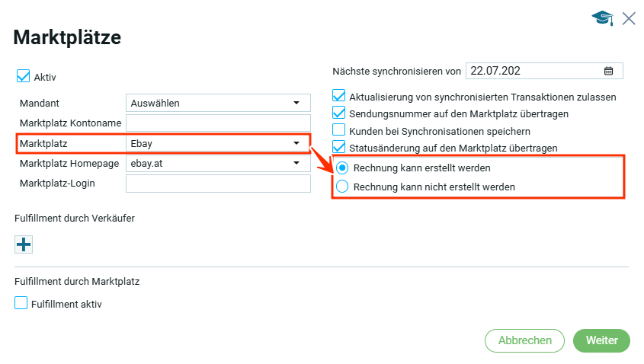Toggle the Aktiv checkbox
This screenshot has height=364, width=644.
23,76
